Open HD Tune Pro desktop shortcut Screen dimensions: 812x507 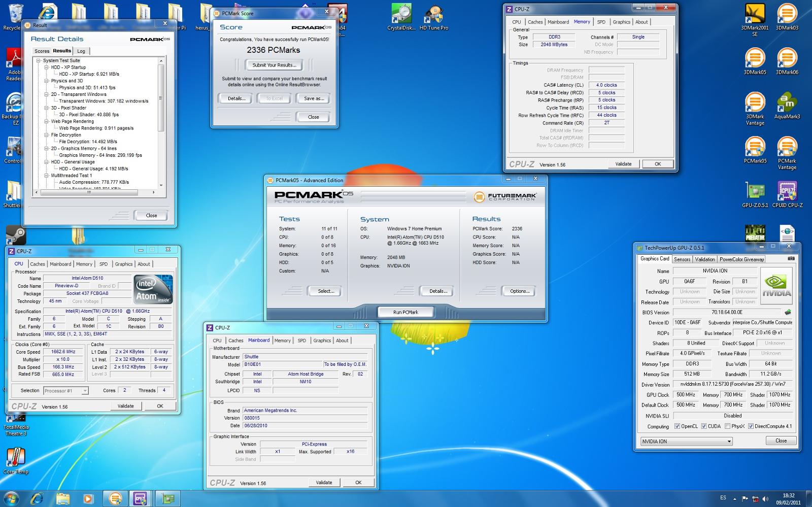coord(434,16)
